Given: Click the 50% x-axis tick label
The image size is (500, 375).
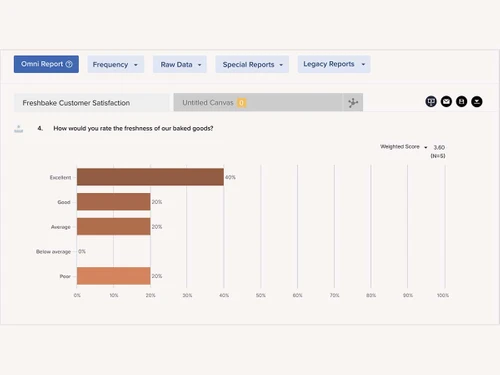Looking at the screenshot, I should (261, 295).
